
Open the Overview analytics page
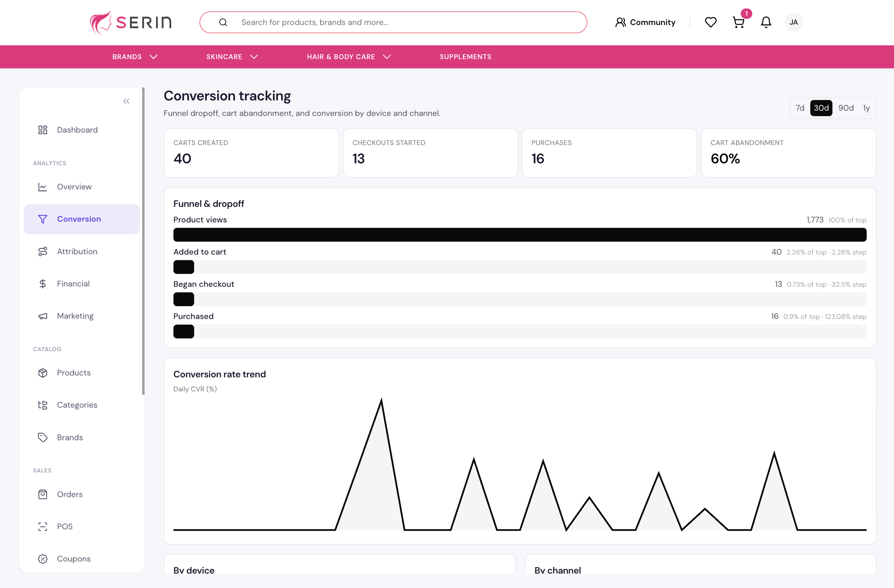tap(82, 187)
